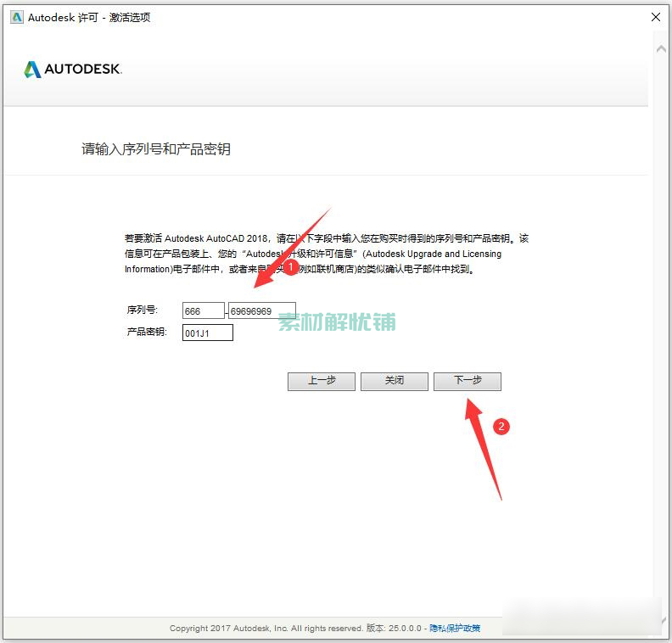Click the Autodesk app icon in title bar
The height and width of the screenshot is (643, 672).
[x=17, y=17]
